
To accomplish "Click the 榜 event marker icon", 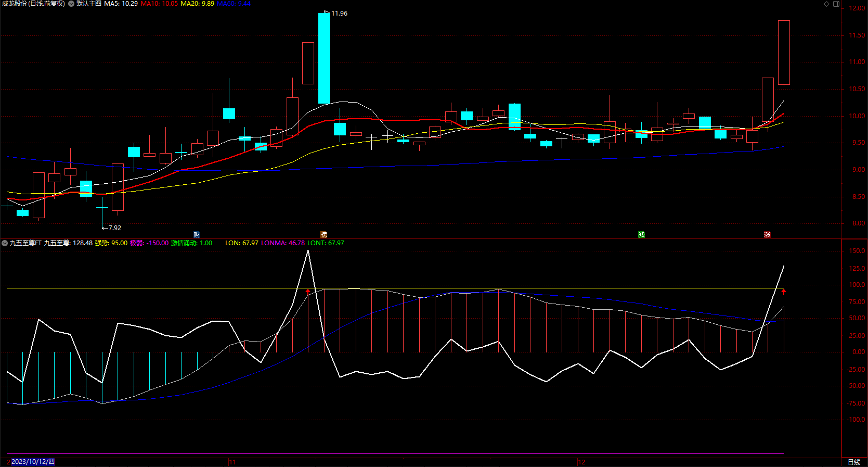I will [323, 235].
